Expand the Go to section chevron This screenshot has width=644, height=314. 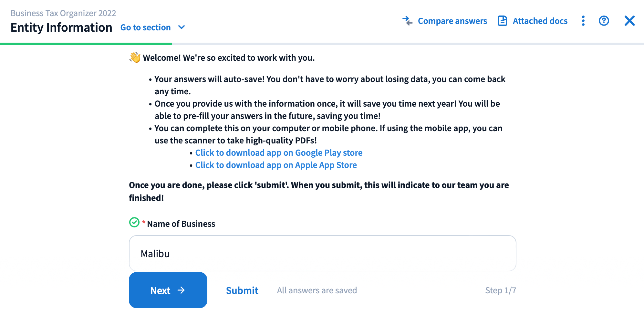tap(182, 27)
